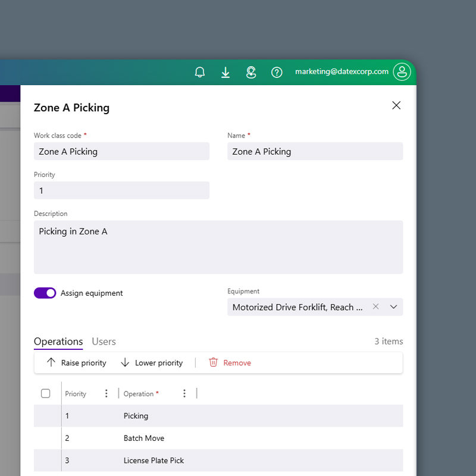This screenshot has width=476, height=476.
Task: Open the Priority column options menu
Action: (x=107, y=393)
